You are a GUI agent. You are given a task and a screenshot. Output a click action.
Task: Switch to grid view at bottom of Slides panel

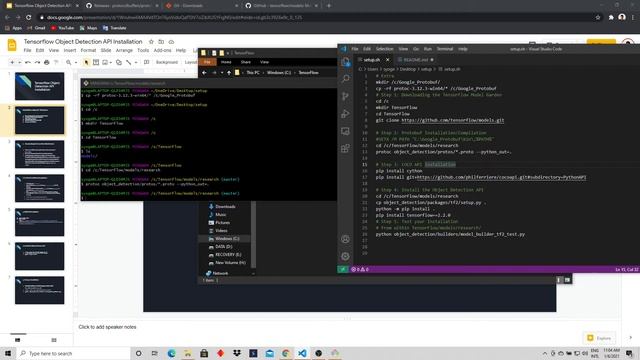[x=54, y=340]
